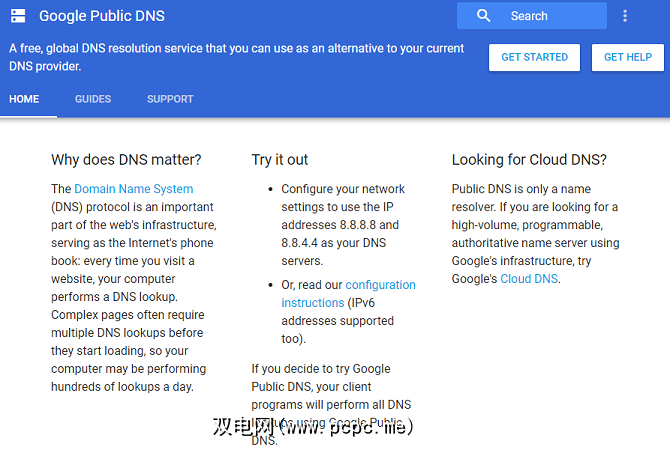
Task: Open the three-dot more options menu
Action: pos(626,16)
